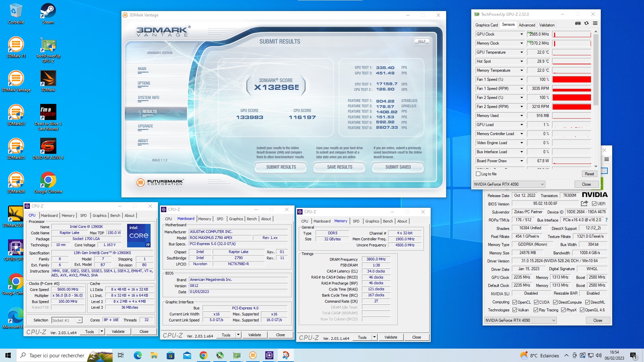Open 3DMark Vantage desktop shortcut

[x=16, y=81]
